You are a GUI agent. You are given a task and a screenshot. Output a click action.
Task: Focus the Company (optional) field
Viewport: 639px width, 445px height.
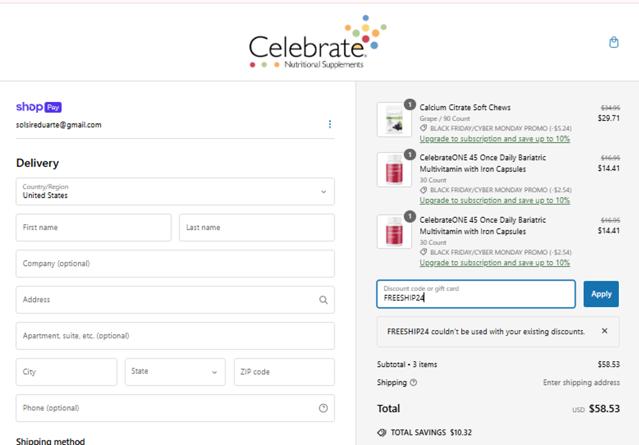pos(175,264)
